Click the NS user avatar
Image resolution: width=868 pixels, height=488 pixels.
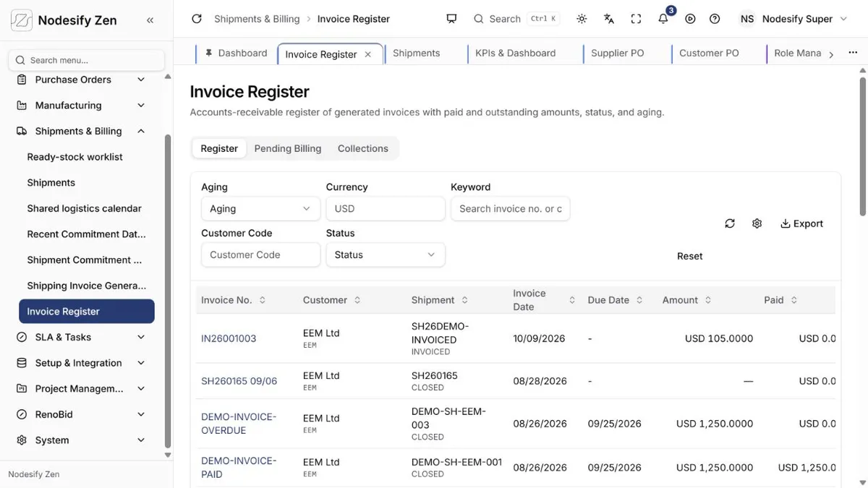747,19
